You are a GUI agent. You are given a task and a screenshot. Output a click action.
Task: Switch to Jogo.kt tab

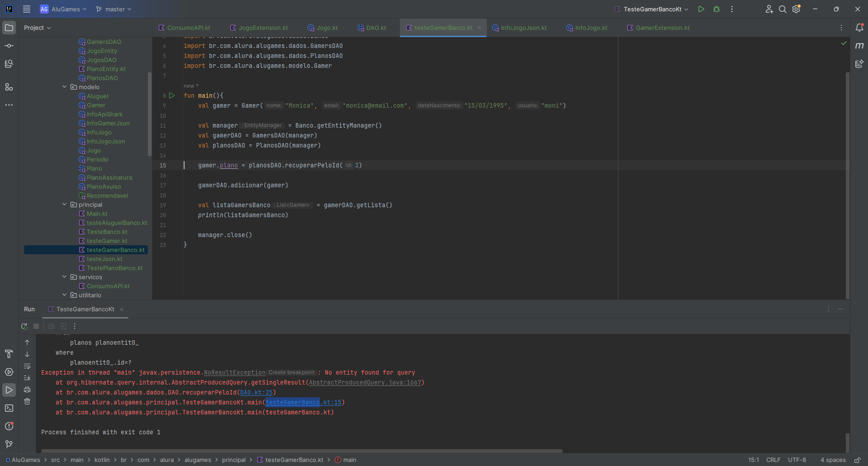pos(323,28)
